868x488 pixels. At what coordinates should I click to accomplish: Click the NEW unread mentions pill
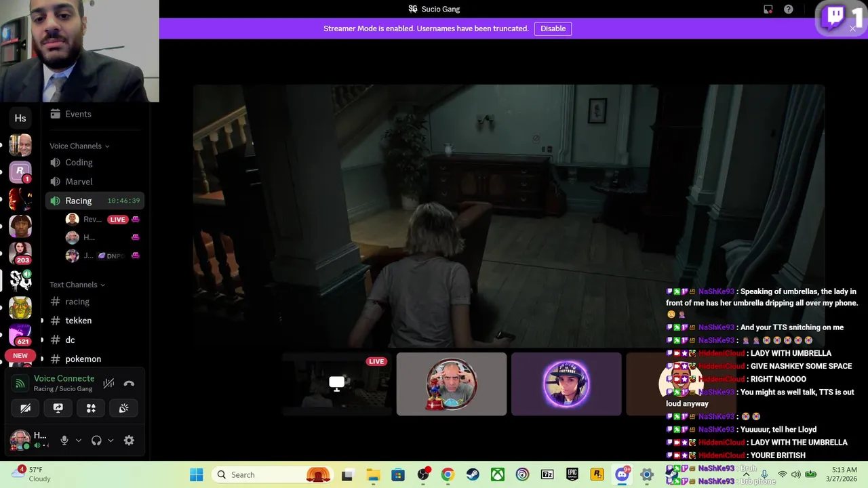20,355
